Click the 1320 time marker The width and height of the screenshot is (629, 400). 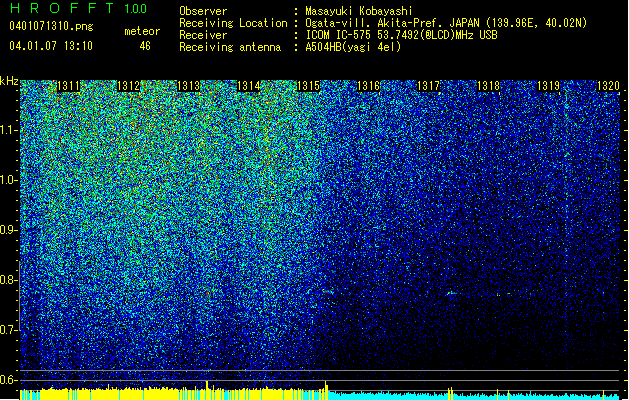608,86
